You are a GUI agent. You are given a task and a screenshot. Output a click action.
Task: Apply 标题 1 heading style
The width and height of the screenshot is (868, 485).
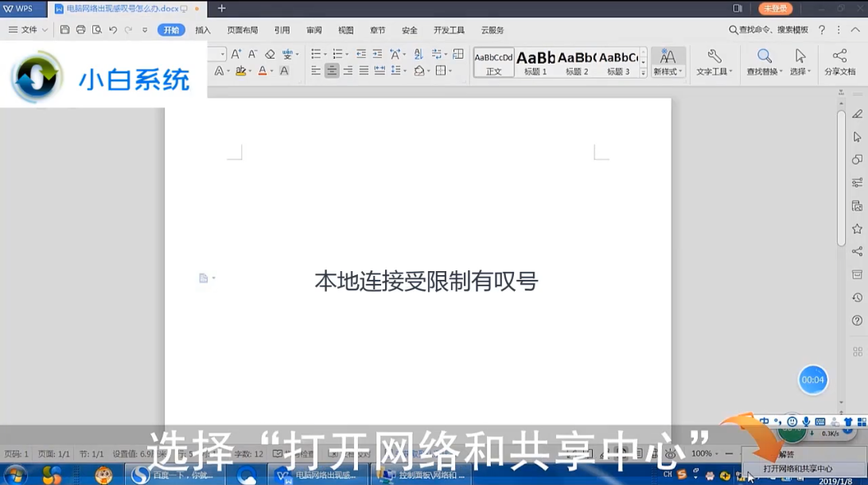[535, 63]
